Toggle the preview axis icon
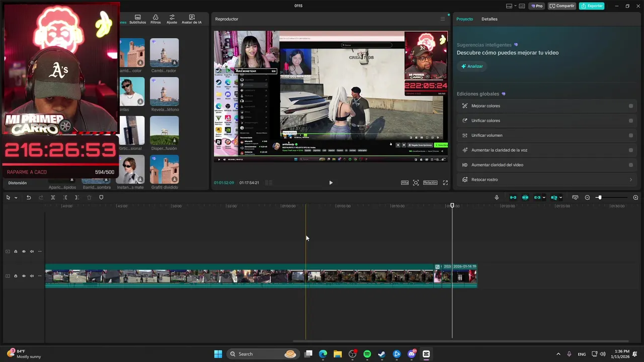This screenshot has height=362, width=644. tap(554, 198)
